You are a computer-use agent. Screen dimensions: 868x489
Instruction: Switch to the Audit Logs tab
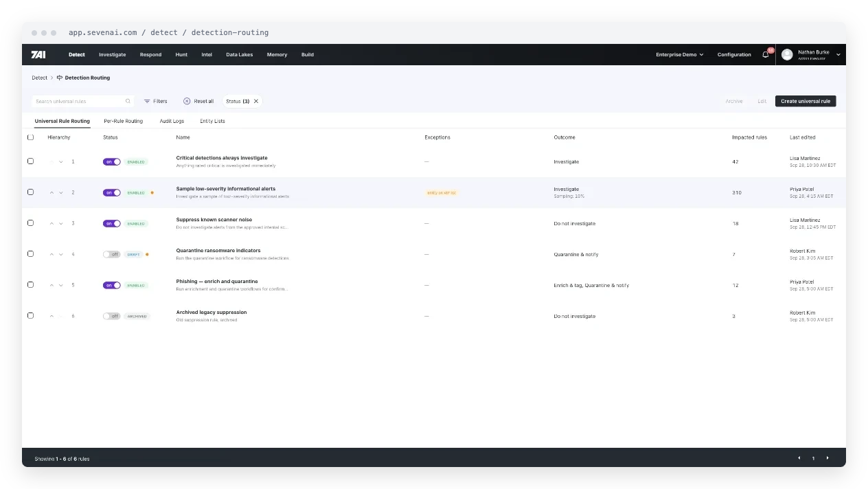pos(172,121)
